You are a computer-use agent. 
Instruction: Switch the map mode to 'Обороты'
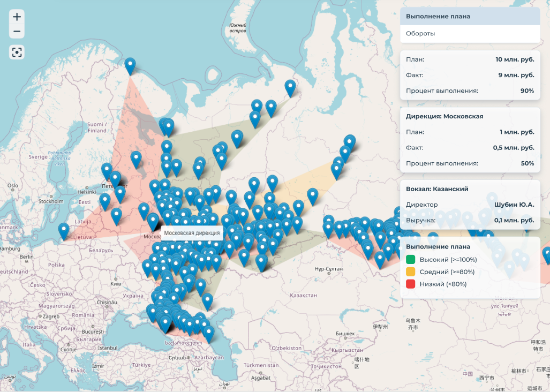pyautogui.click(x=470, y=34)
